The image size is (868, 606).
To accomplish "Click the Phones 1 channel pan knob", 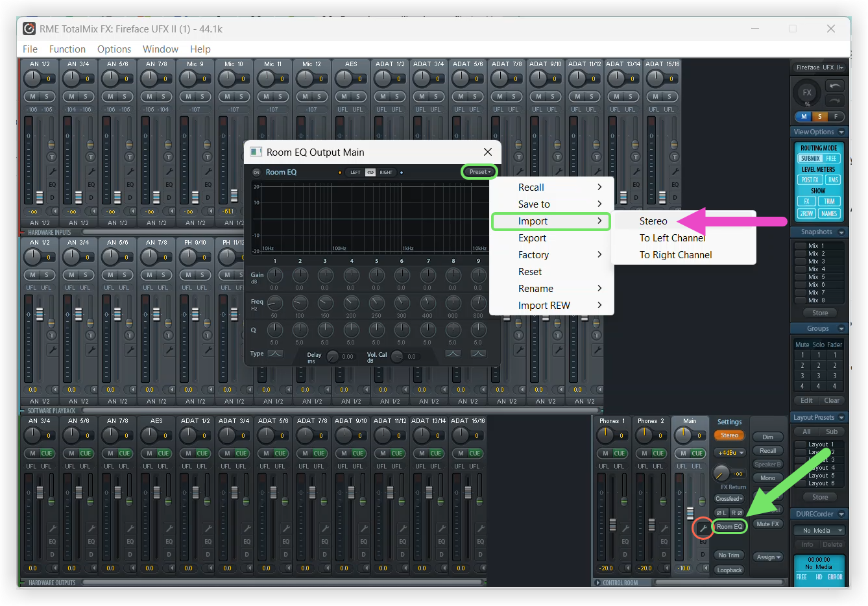I will tap(605, 434).
